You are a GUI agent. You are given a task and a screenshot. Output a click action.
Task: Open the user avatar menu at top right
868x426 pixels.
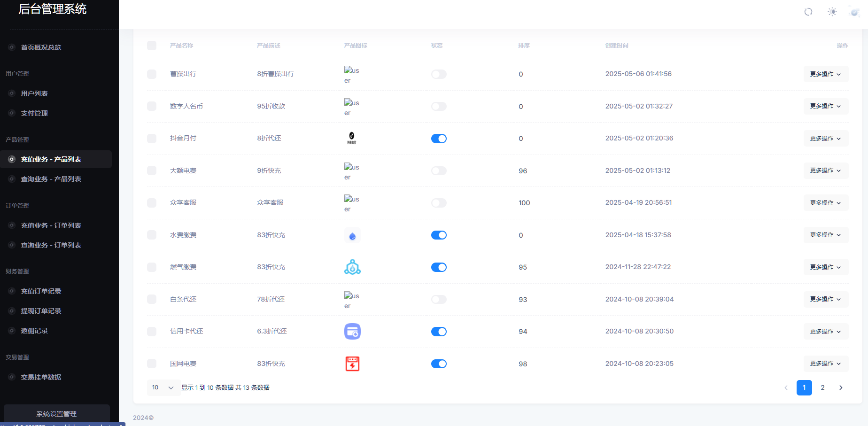[854, 11]
